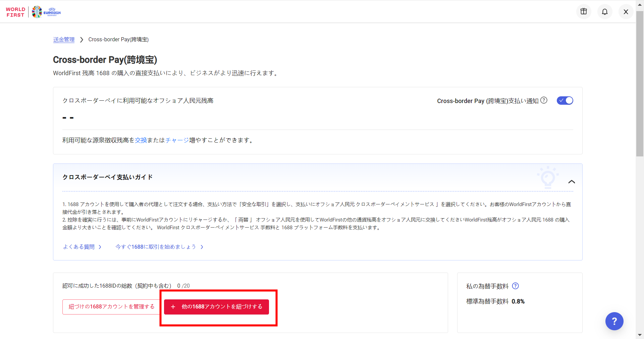Click the WorldFirst logo
The image size is (644, 339).
15,12
